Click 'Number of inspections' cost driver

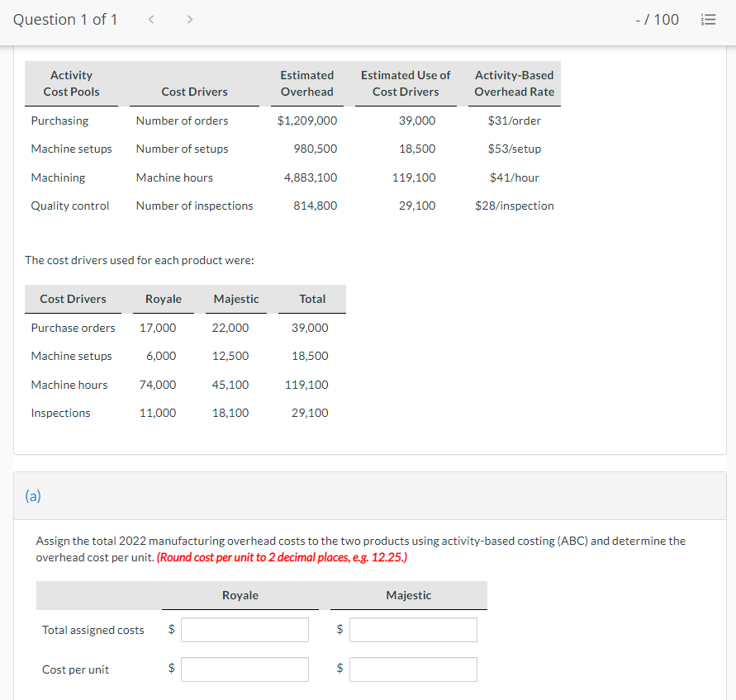194,206
